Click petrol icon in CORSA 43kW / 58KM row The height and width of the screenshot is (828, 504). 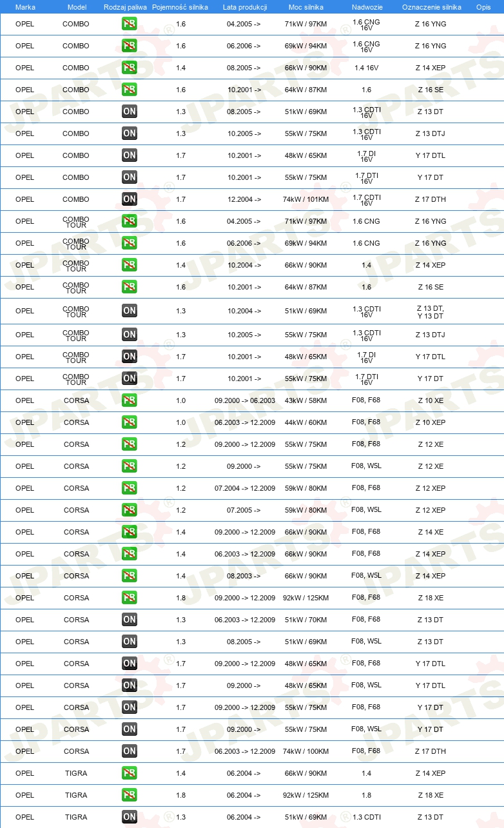(130, 400)
